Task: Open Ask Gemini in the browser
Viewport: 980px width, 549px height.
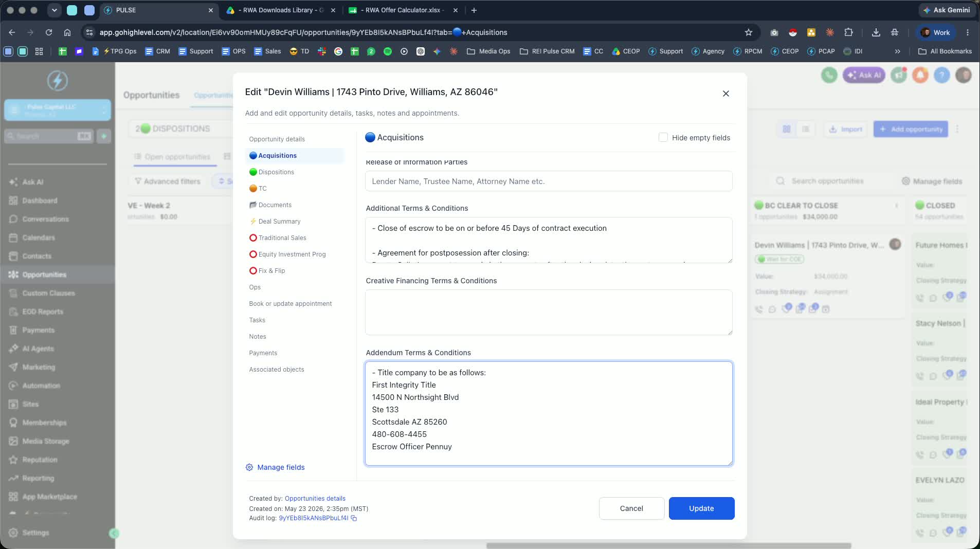Action: coord(946,10)
